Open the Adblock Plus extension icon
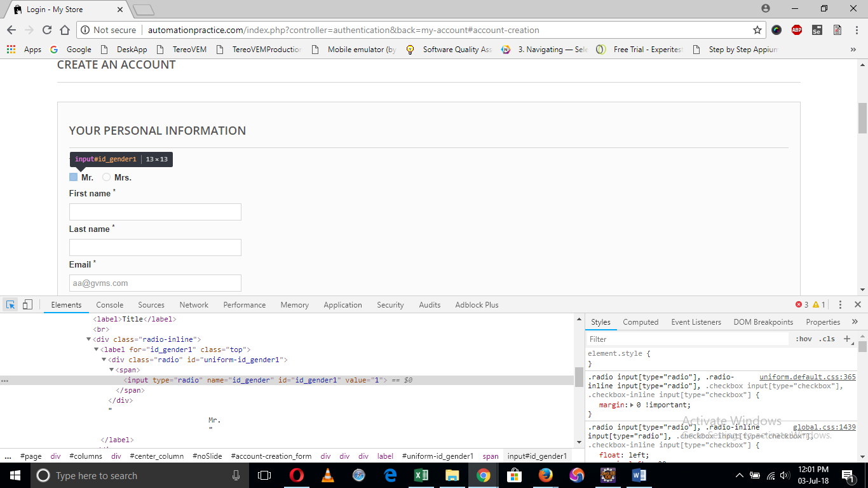The image size is (868, 488). point(797,30)
